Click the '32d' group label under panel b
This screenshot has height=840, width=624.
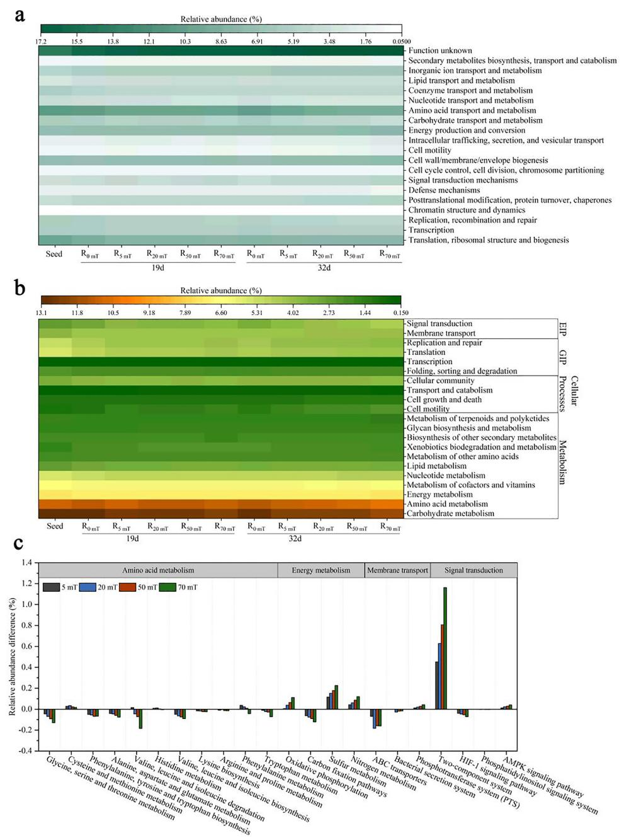[x=295, y=539]
